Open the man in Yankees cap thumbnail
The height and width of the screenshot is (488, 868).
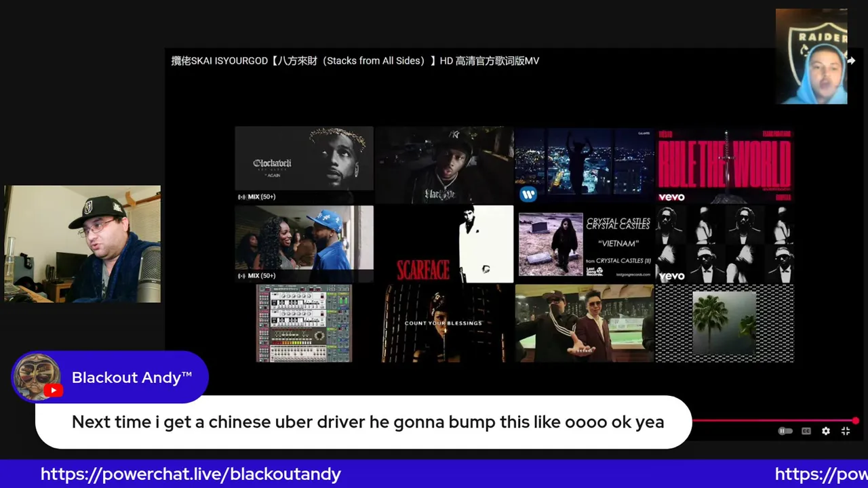click(445, 165)
